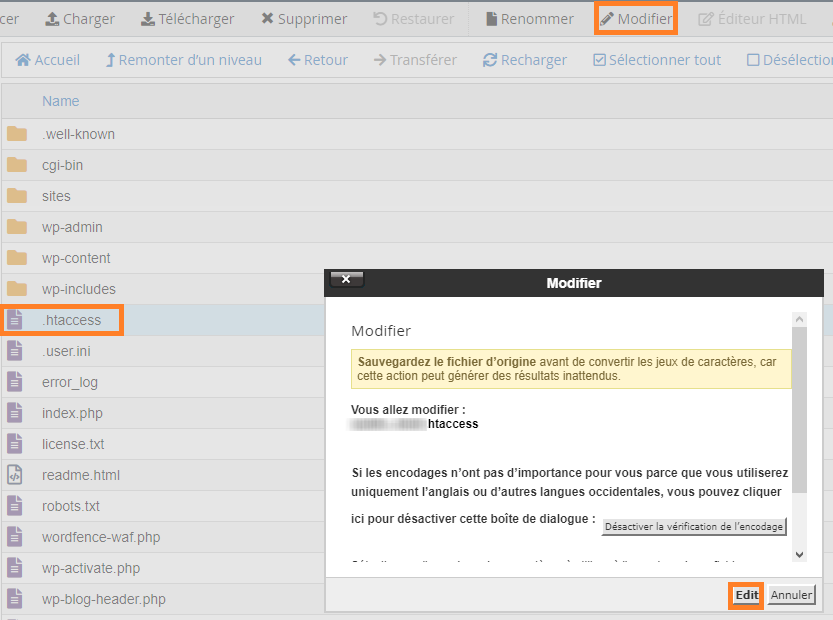Sort by the Name column header
833x620 pixels.
tap(61, 101)
